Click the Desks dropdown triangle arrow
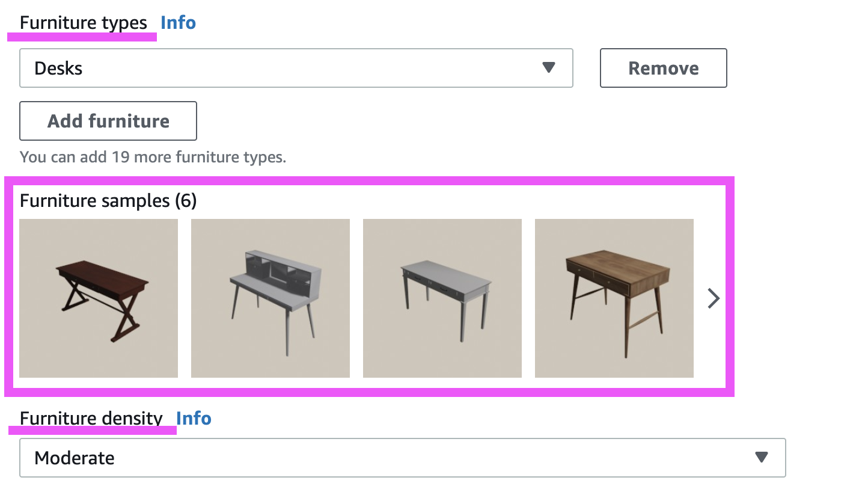868x492 pixels. pyautogui.click(x=548, y=67)
